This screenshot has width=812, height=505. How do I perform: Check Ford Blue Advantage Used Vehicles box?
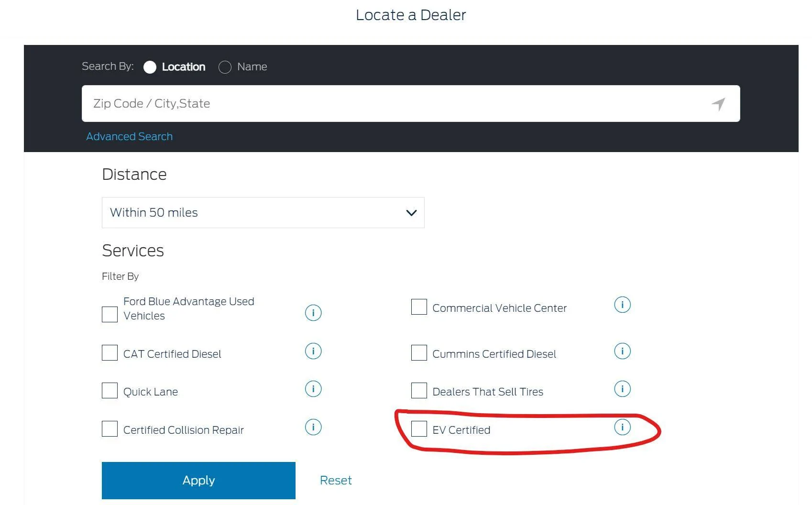coord(110,314)
